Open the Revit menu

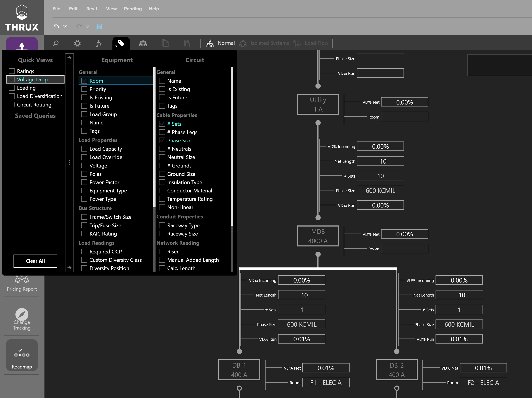(92, 9)
